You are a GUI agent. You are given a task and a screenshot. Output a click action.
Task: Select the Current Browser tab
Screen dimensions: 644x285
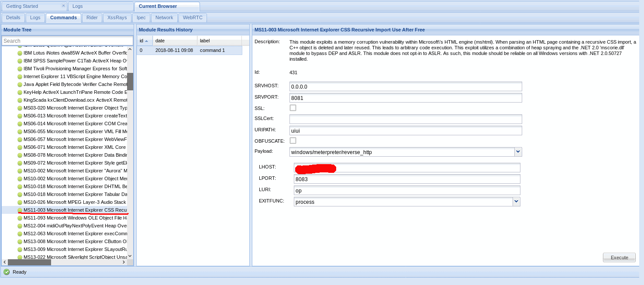click(167, 7)
